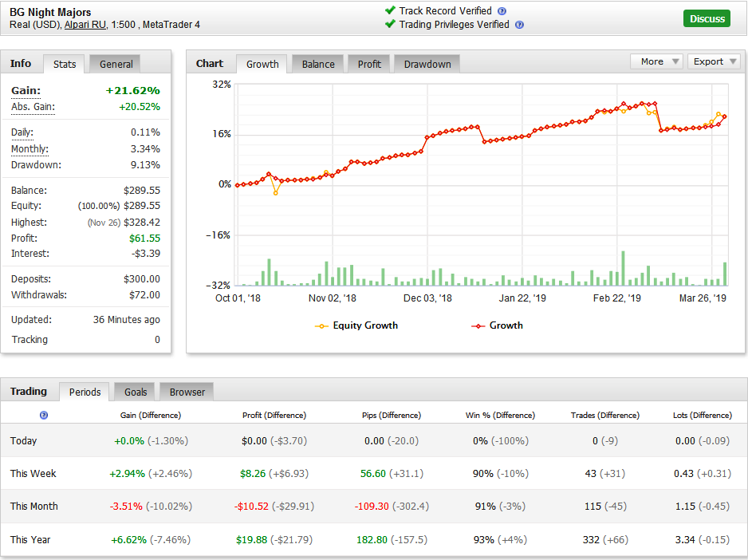748x560 pixels.
Task: Click the green Discuss button
Action: pyautogui.click(x=707, y=18)
